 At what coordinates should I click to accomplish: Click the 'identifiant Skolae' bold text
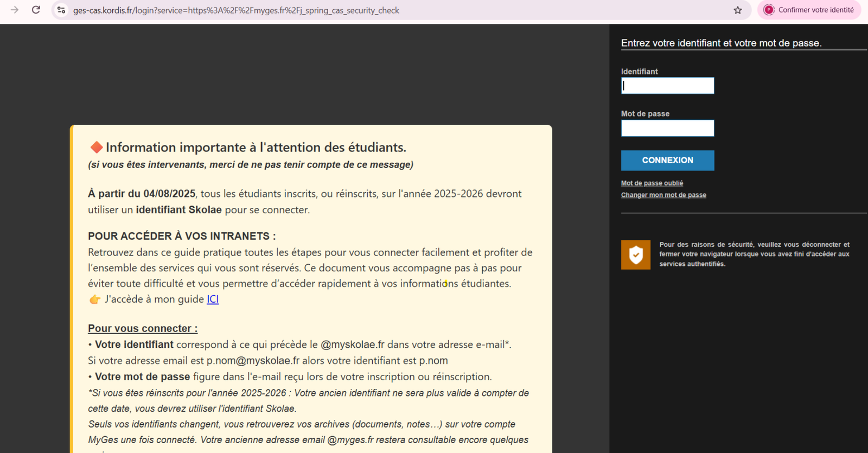click(x=178, y=210)
